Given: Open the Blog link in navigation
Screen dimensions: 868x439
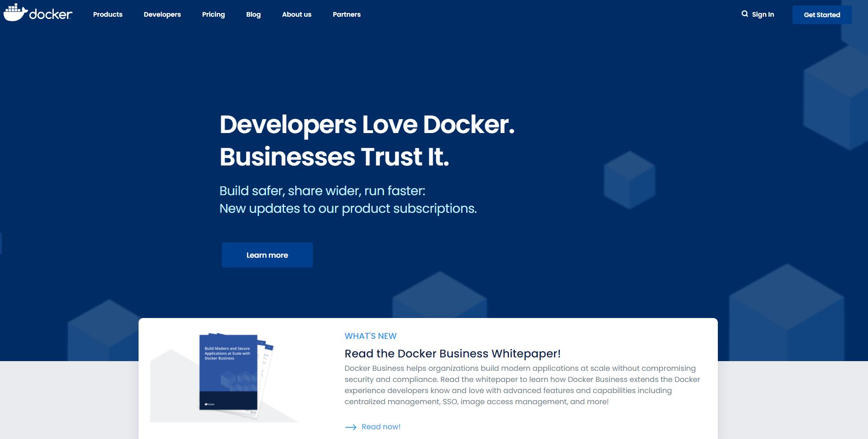Looking at the screenshot, I should tap(253, 14).
